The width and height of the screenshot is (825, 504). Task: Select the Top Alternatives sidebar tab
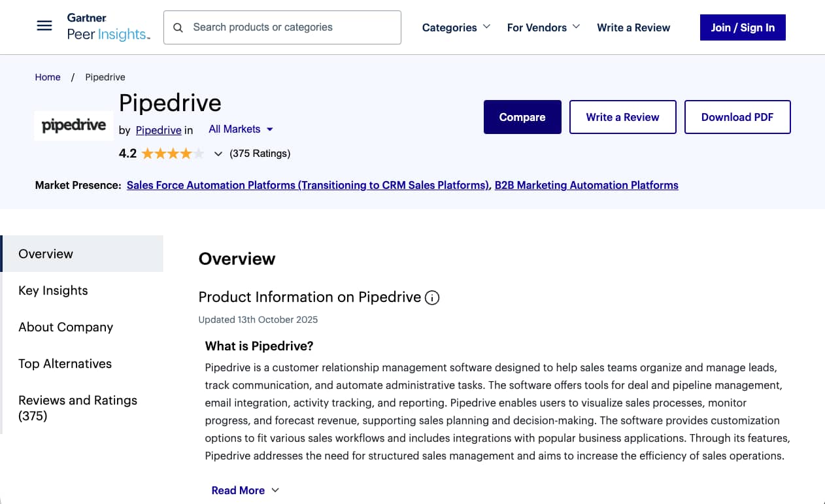tap(82, 363)
